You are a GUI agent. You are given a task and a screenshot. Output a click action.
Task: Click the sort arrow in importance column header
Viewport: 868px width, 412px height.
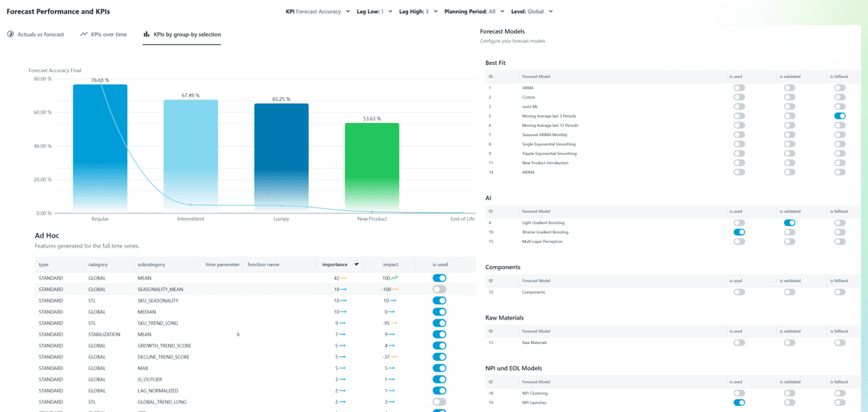click(356, 264)
